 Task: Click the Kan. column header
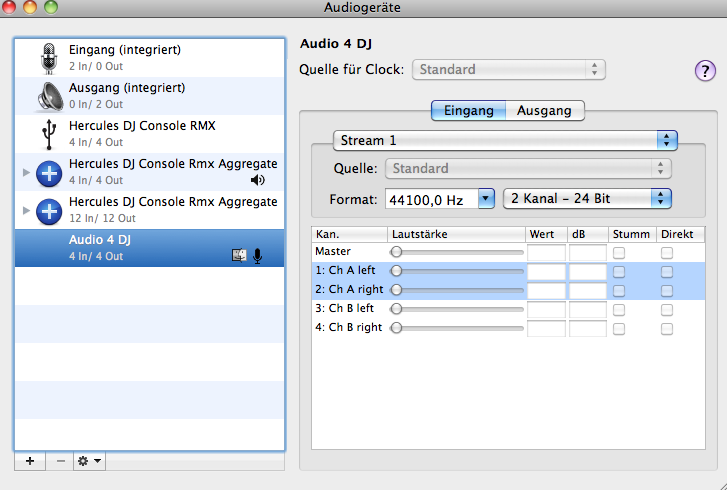tap(350, 234)
